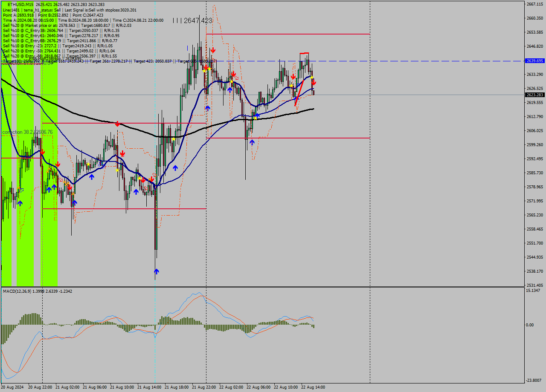Click price axis value 2660.350
The height and width of the screenshot is (392, 546).
tap(534, 18)
